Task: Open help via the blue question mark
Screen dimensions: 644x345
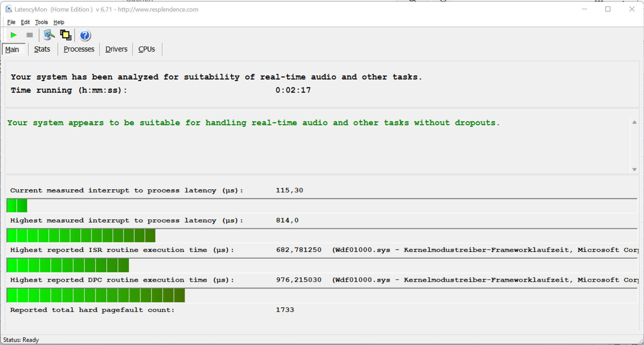Action: pyautogui.click(x=85, y=35)
